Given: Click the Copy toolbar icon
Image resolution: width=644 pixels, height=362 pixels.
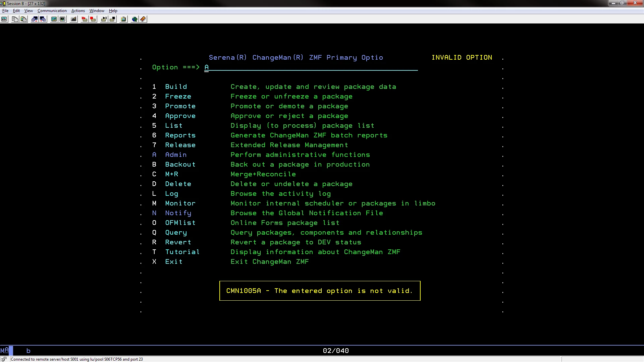Looking at the screenshot, I should click(15, 19).
